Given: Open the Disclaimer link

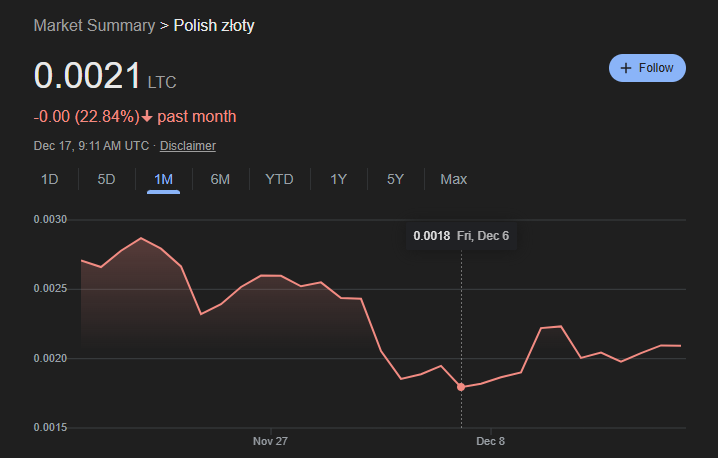Looking at the screenshot, I should (188, 146).
